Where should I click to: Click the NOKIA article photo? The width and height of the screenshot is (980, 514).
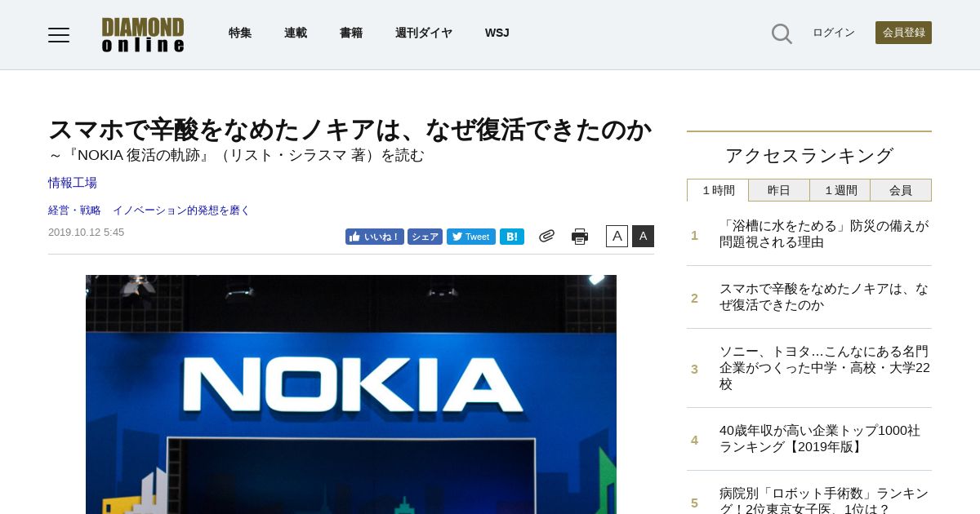click(351, 394)
